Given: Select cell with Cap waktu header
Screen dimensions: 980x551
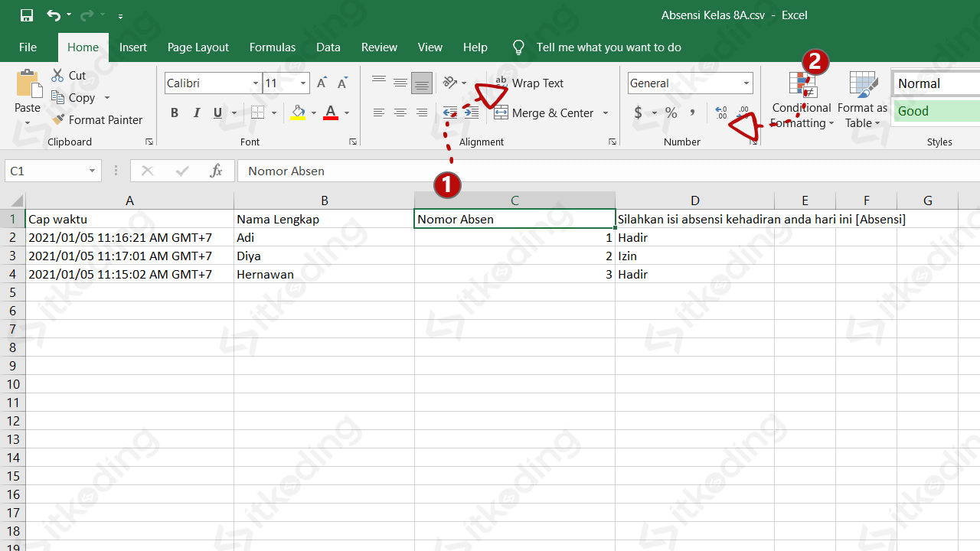Looking at the screenshot, I should (x=129, y=219).
